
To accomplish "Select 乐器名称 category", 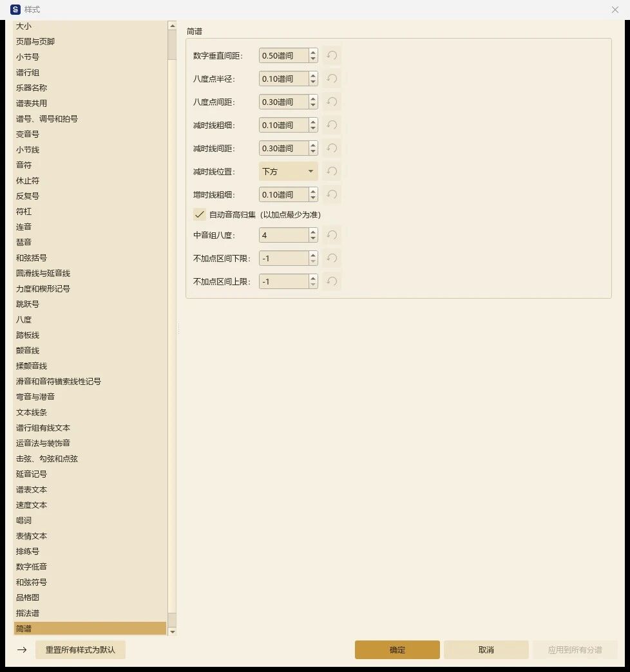I will coord(90,88).
